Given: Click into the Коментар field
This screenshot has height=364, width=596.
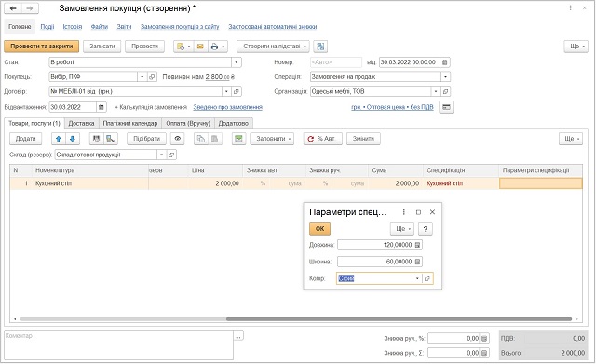Looking at the screenshot, I should pyautogui.click(x=118, y=345).
